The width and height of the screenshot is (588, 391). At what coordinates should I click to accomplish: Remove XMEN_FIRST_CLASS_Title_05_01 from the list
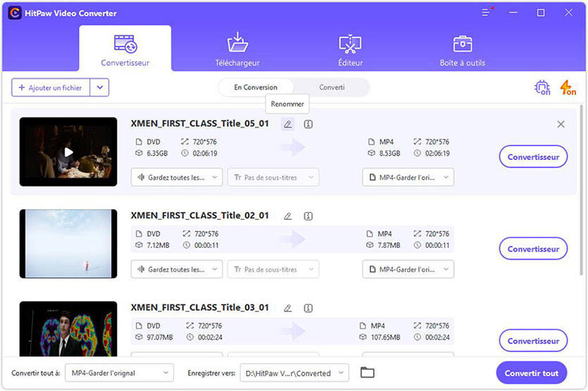pyautogui.click(x=561, y=124)
